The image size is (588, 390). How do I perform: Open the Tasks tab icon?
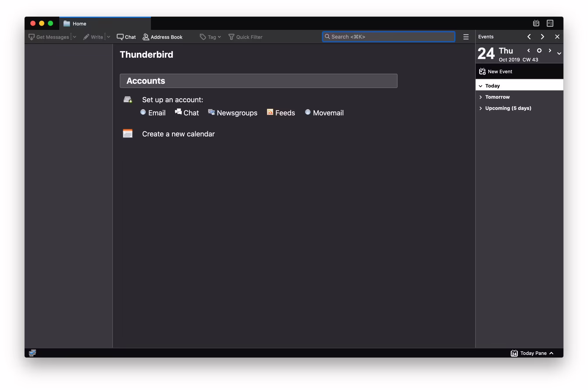click(x=550, y=23)
